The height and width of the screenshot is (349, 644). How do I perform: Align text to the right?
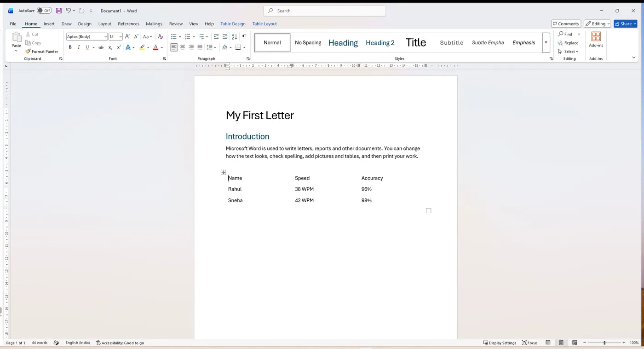point(191,47)
